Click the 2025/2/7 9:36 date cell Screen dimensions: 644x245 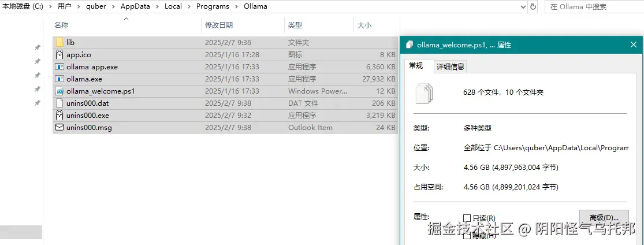coord(228,42)
